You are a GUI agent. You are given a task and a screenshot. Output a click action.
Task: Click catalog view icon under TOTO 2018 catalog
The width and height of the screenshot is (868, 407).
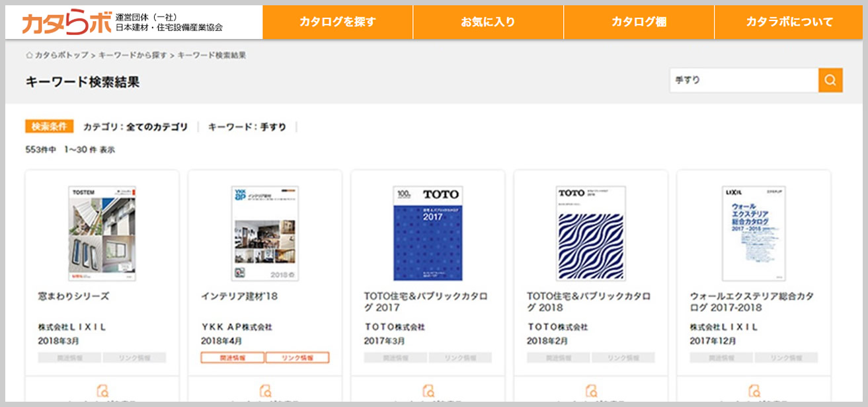click(x=590, y=390)
